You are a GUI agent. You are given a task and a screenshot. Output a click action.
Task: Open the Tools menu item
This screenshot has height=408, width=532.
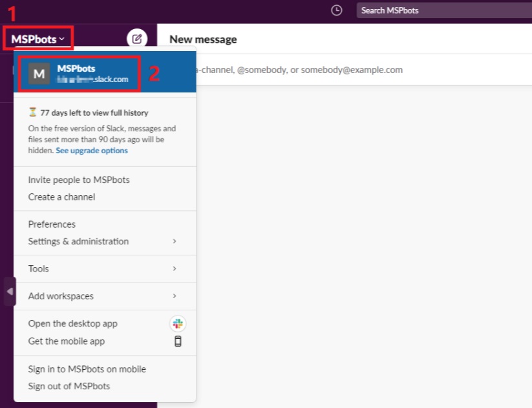point(105,268)
